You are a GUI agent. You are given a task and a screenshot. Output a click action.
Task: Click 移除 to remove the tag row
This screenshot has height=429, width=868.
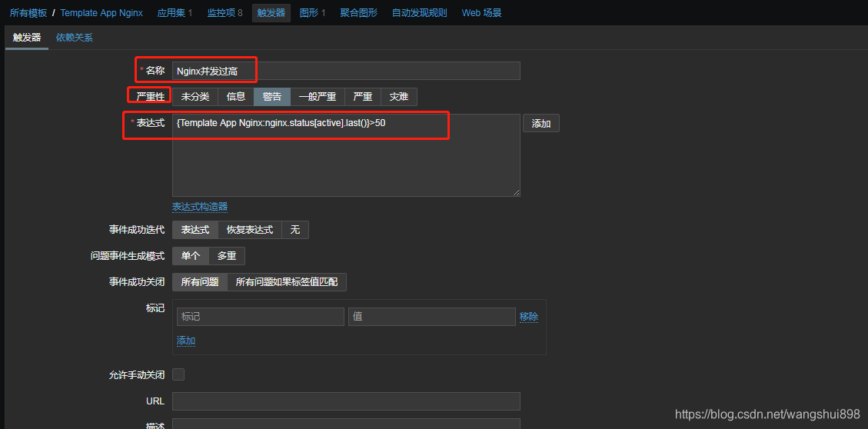click(x=529, y=317)
